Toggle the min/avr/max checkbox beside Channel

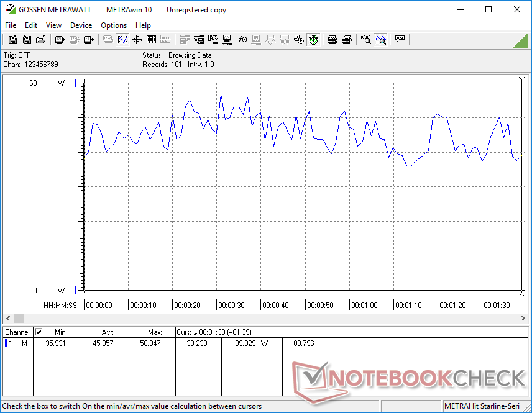pyautogui.click(x=39, y=332)
